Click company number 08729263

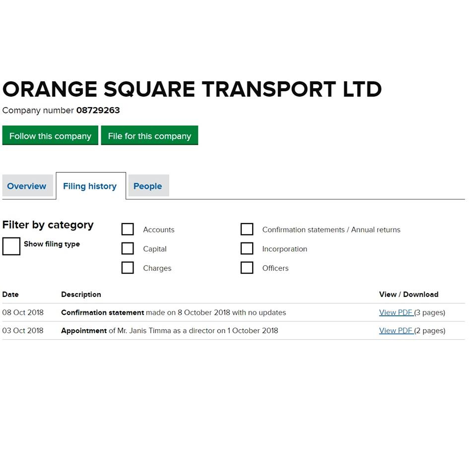98,110
